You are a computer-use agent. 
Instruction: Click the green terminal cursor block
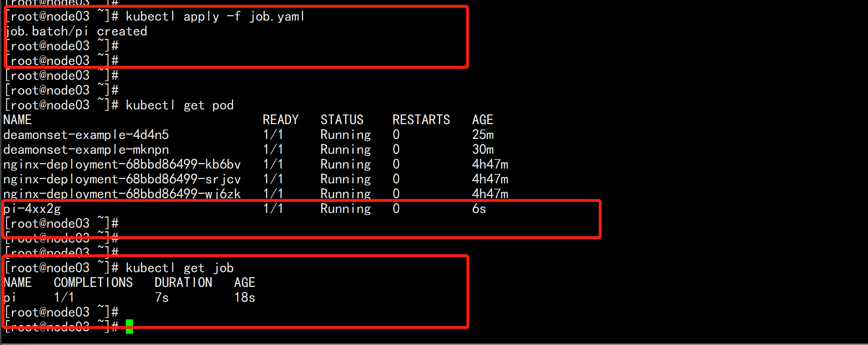pyautogui.click(x=129, y=327)
